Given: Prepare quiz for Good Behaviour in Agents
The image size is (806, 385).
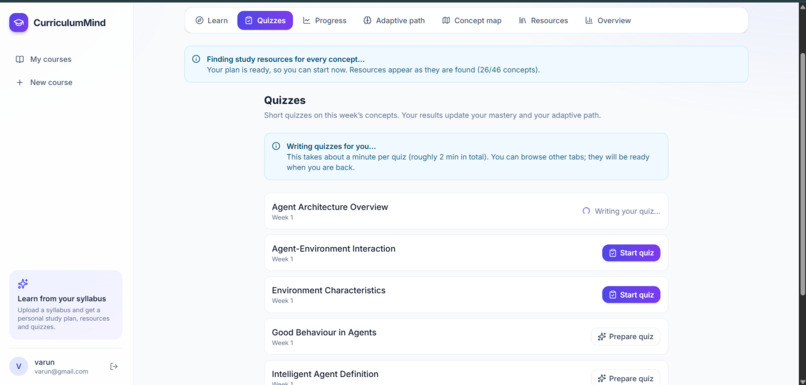Looking at the screenshot, I should point(626,337).
